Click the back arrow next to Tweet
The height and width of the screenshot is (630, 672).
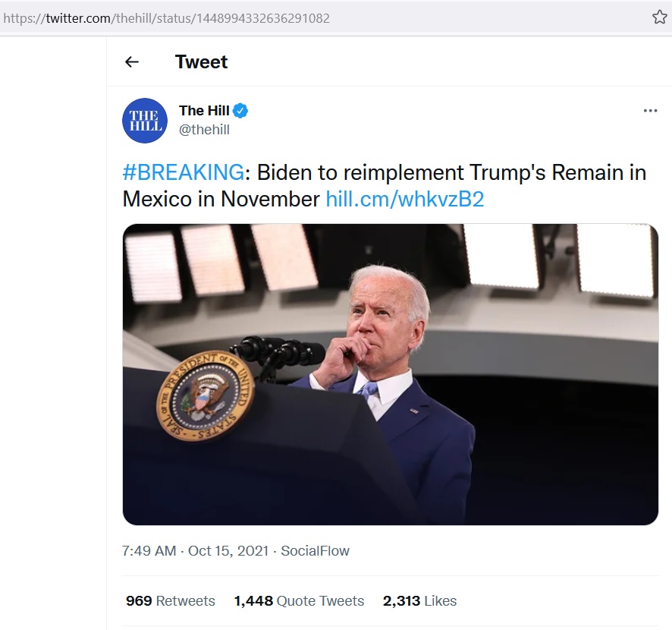point(132,62)
